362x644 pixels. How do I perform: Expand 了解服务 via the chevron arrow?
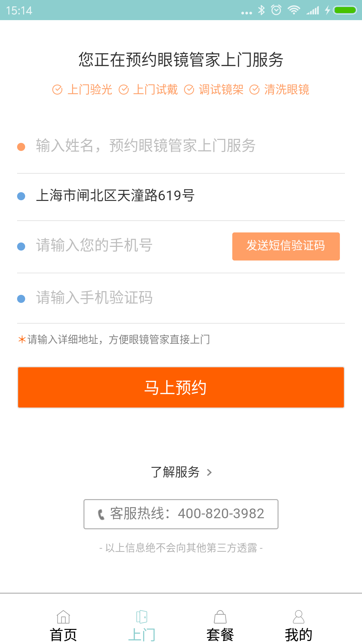209,473
